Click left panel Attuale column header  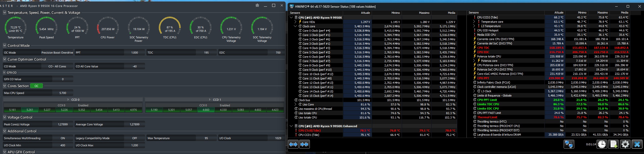coord(357,13)
